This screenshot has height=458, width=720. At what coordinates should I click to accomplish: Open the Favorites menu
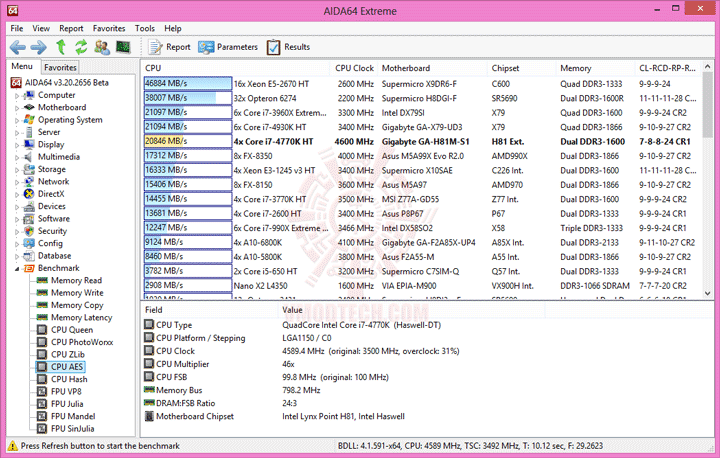109,28
